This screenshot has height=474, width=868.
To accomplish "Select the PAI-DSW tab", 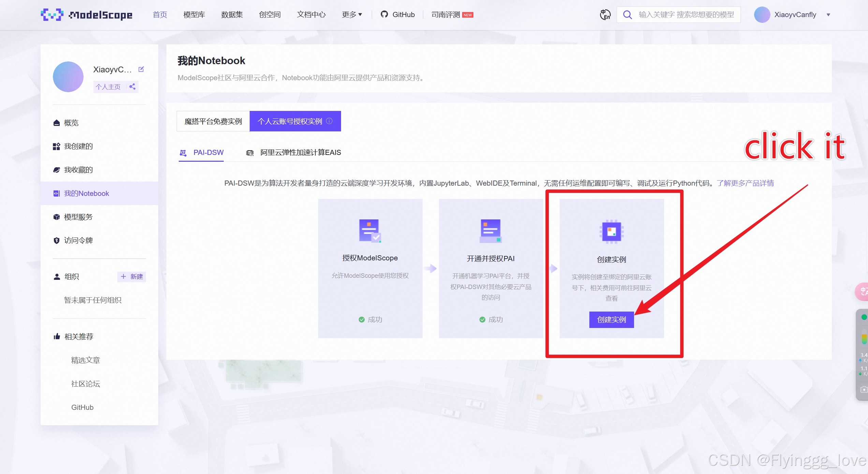I will click(201, 153).
